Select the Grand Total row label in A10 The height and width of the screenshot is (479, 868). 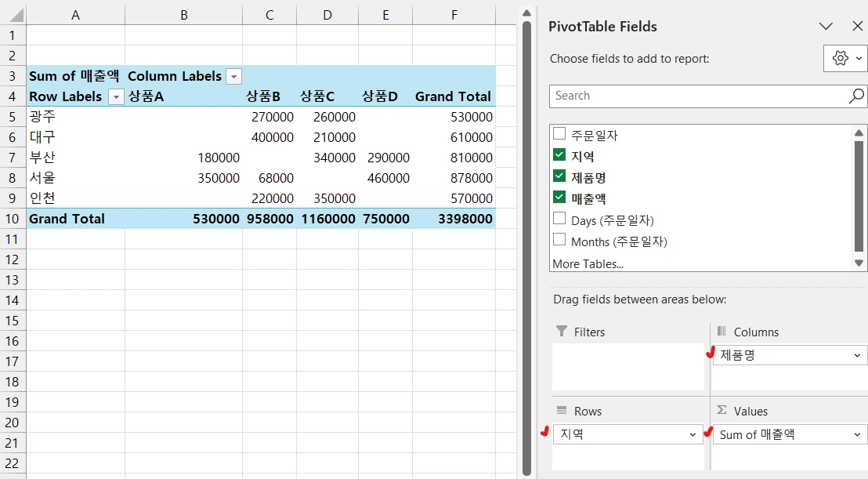76,219
